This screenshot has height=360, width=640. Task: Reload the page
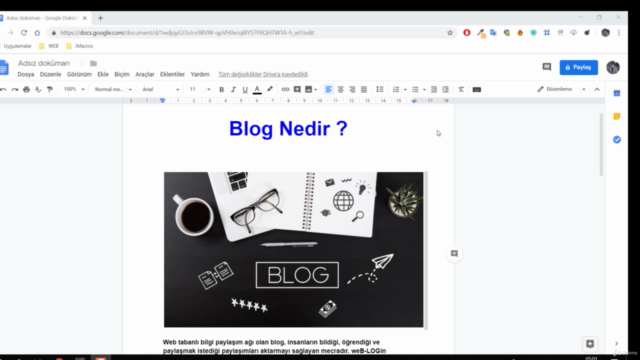coord(24,33)
